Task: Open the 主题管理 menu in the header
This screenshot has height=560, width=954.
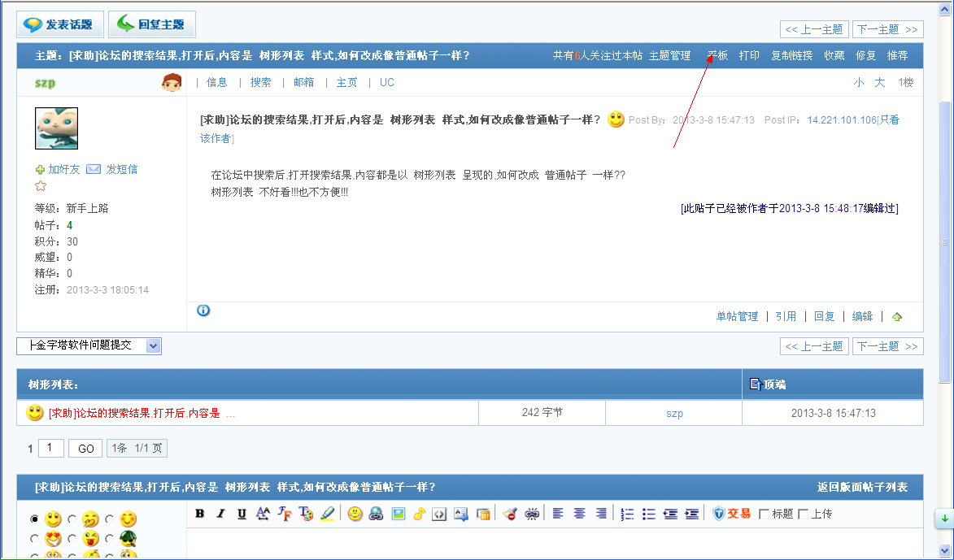Action: pyautogui.click(x=669, y=56)
